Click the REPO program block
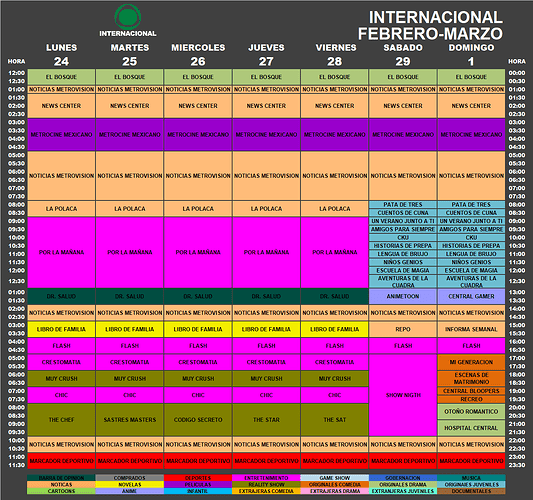 403,329
